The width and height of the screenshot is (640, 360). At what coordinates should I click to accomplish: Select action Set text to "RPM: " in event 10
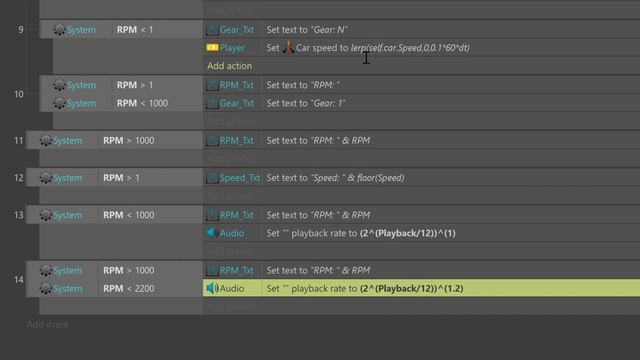point(303,85)
